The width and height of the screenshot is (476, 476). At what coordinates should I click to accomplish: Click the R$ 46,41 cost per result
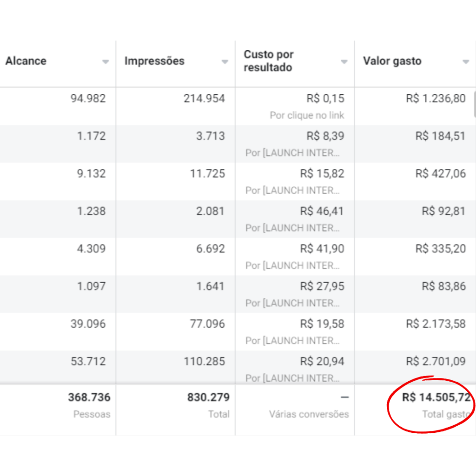(x=322, y=211)
